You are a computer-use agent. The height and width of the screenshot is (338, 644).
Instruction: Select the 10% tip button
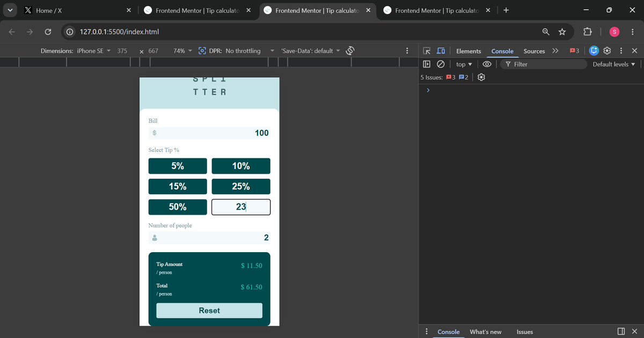[241, 166]
